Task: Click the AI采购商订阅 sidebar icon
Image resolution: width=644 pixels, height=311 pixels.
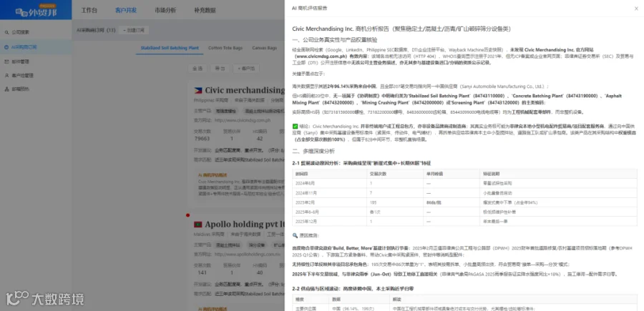Action: point(6,47)
